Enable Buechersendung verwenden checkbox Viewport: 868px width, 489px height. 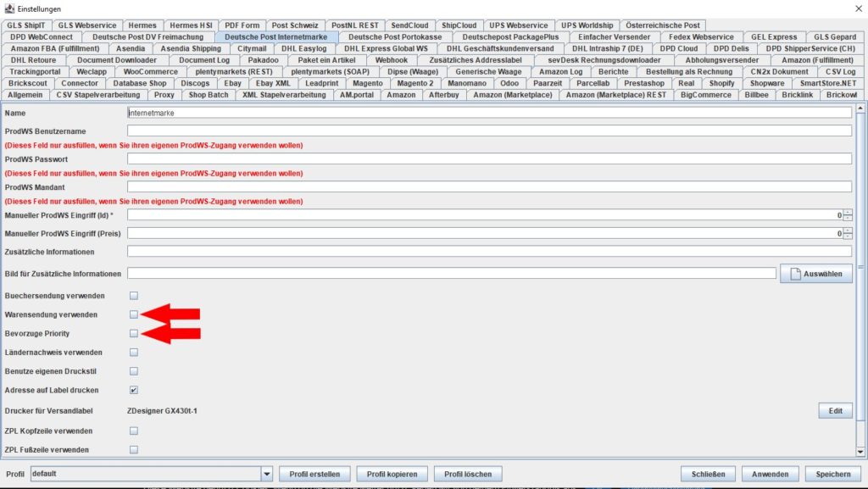[x=134, y=296]
